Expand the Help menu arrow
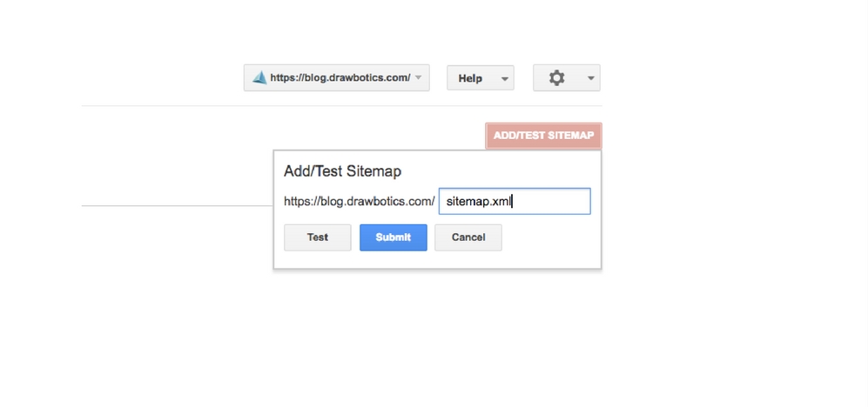The image size is (868, 407). click(x=504, y=78)
